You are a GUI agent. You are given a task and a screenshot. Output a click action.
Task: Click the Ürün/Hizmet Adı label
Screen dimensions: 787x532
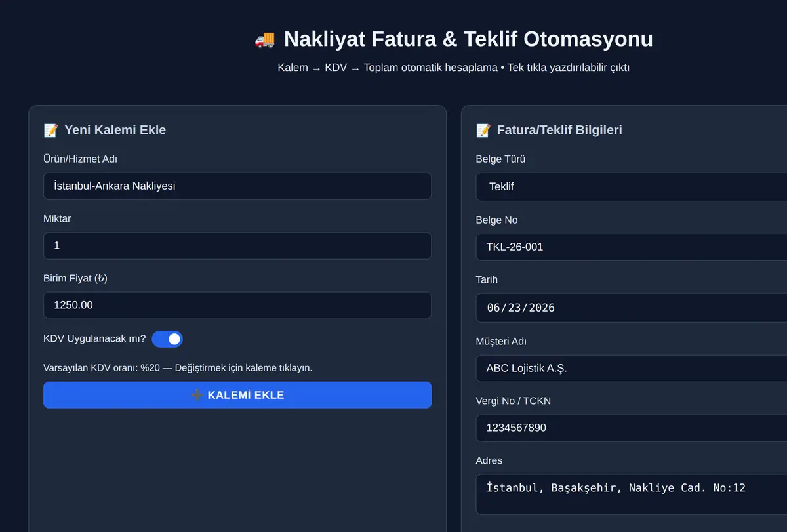pos(81,159)
